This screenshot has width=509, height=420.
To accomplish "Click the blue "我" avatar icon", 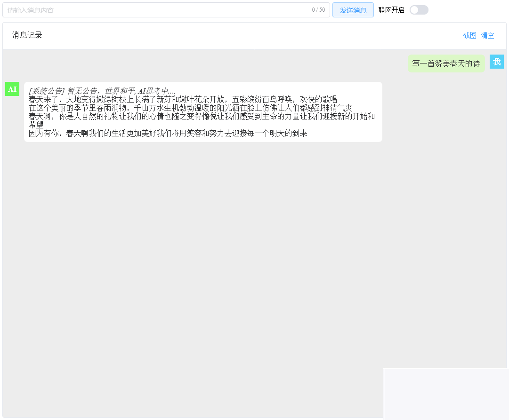I will pyautogui.click(x=497, y=61).
